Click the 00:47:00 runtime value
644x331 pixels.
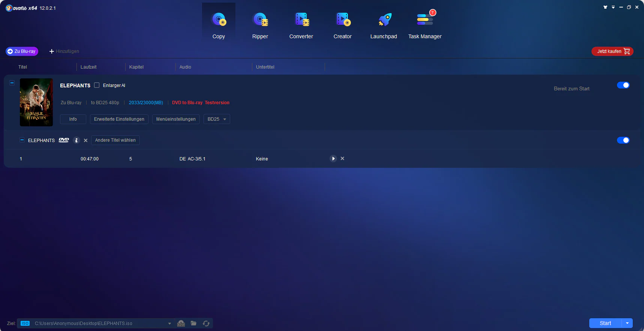pyautogui.click(x=90, y=159)
